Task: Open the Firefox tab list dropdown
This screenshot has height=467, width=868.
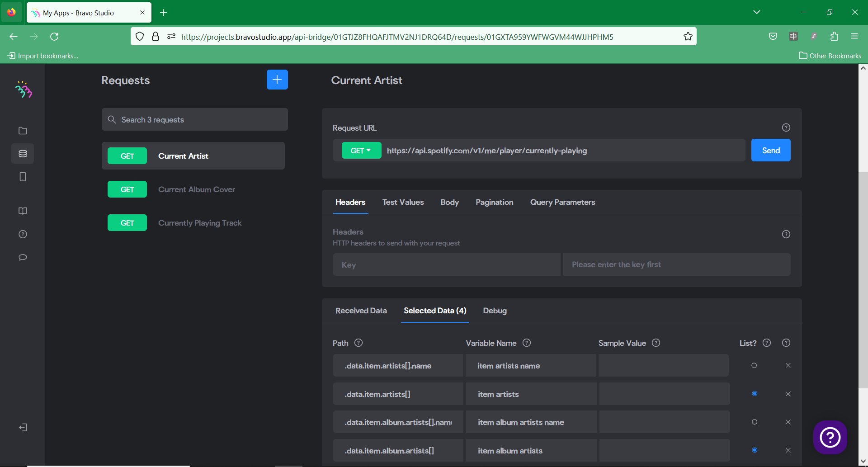Action: tap(757, 12)
